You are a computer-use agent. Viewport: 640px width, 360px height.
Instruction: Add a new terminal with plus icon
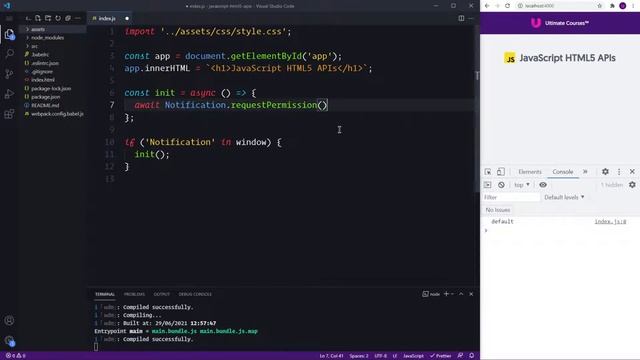(x=446, y=294)
